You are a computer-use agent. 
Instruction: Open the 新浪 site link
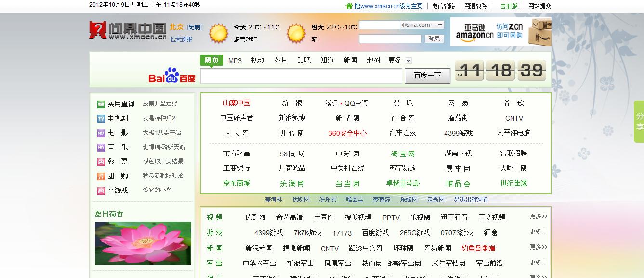(x=292, y=103)
